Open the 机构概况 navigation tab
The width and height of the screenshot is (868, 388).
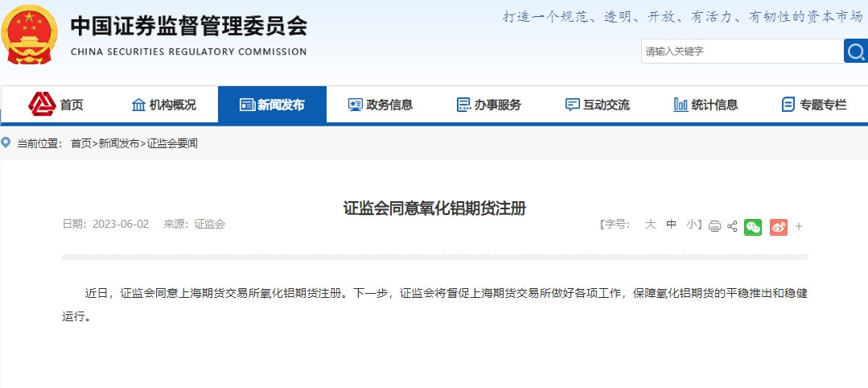[x=164, y=104]
